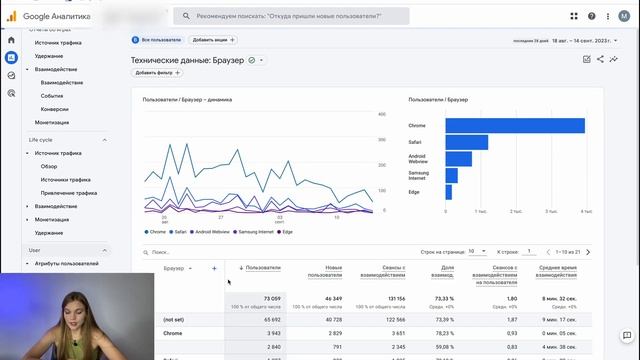The image size is (640, 360).
Task: Sort by Среднее время взаимодействия header
Action: click(x=556, y=271)
